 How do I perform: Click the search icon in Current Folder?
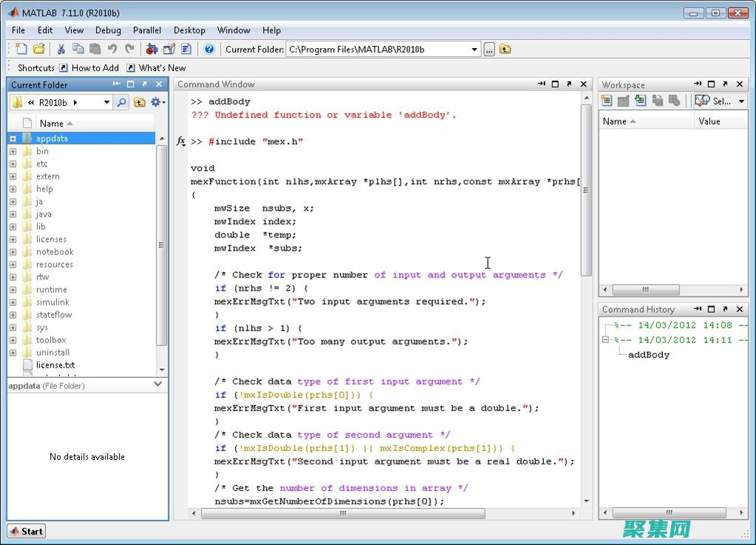(122, 102)
